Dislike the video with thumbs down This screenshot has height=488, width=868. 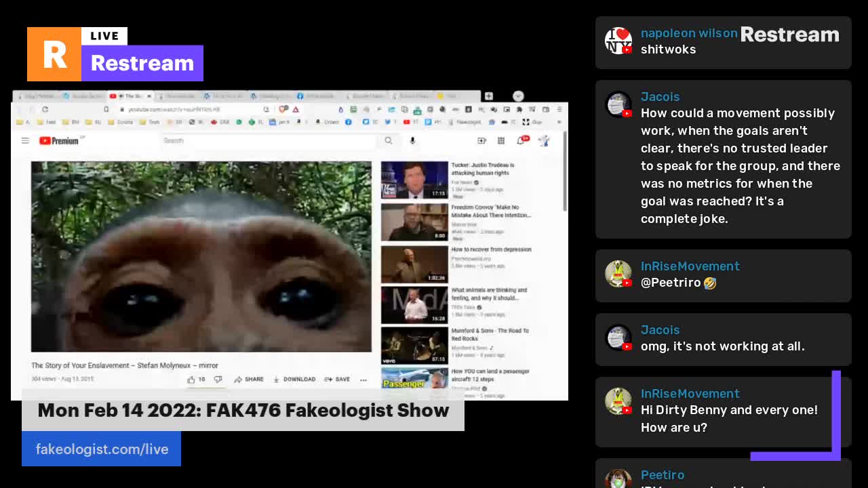pyautogui.click(x=218, y=380)
